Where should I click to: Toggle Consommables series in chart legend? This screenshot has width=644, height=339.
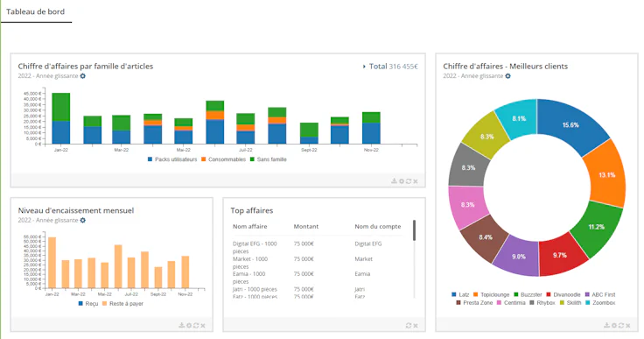tap(223, 159)
